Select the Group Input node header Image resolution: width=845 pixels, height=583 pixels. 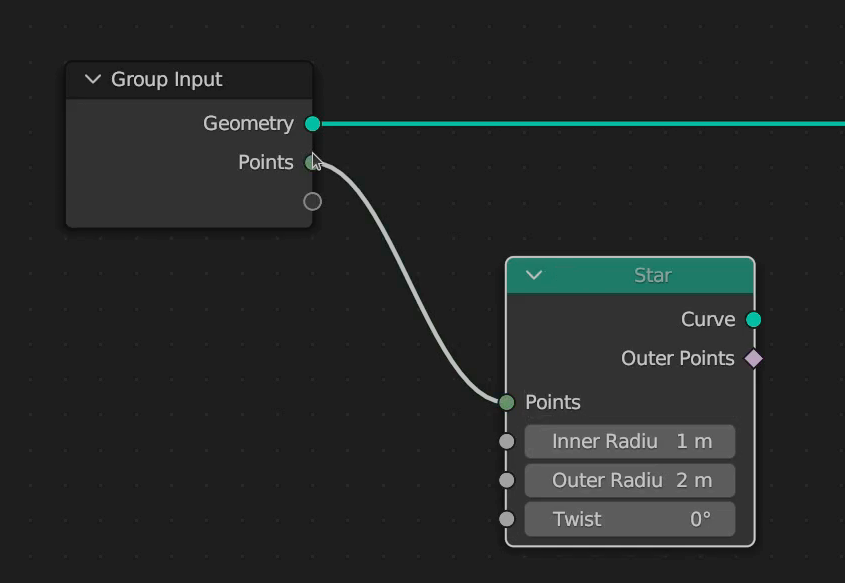189,80
